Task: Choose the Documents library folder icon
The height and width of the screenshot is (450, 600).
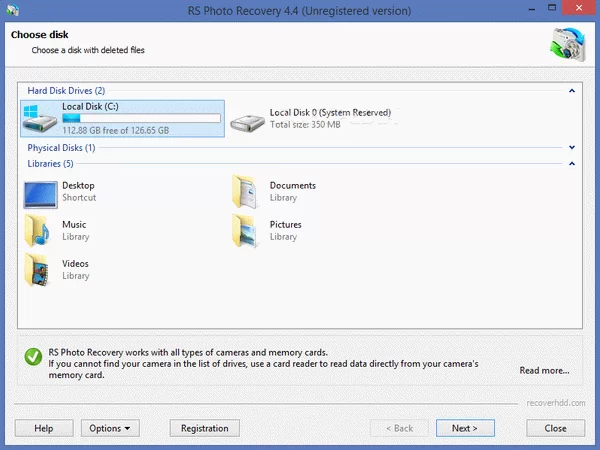Action: pyautogui.click(x=245, y=192)
